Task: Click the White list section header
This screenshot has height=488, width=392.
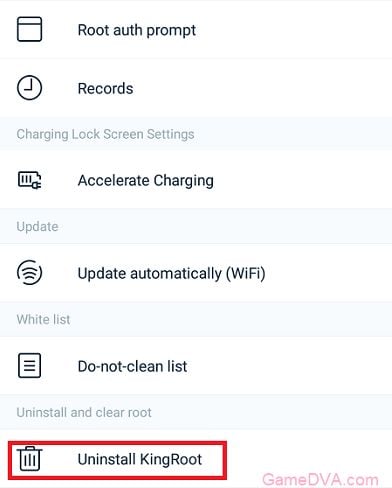Action: (43, 319)
